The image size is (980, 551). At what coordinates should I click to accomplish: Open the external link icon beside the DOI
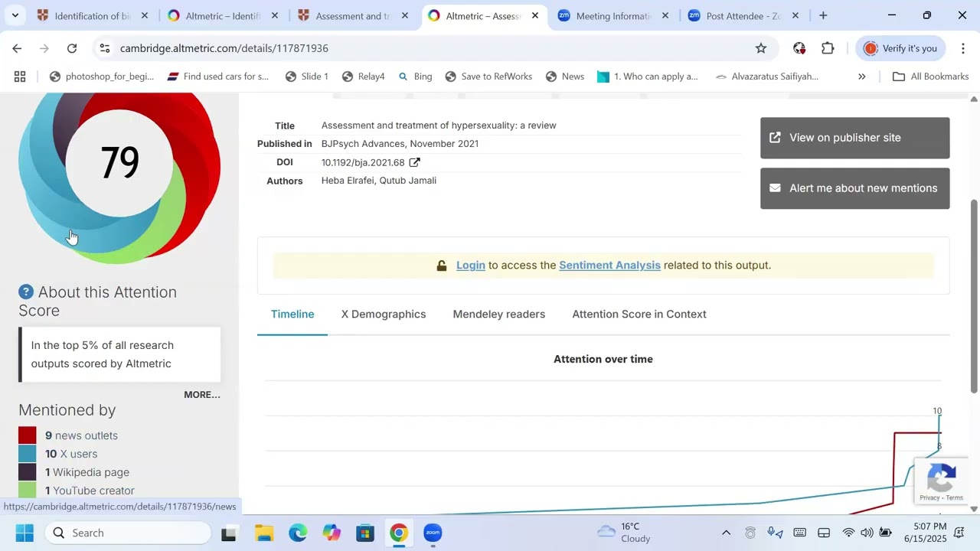[x=414, y=162]
